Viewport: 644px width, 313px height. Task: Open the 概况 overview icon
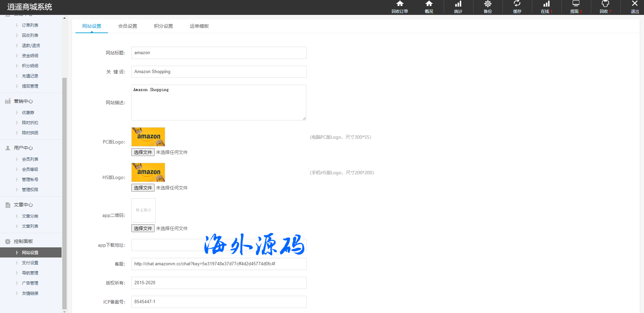click(429, 4)
